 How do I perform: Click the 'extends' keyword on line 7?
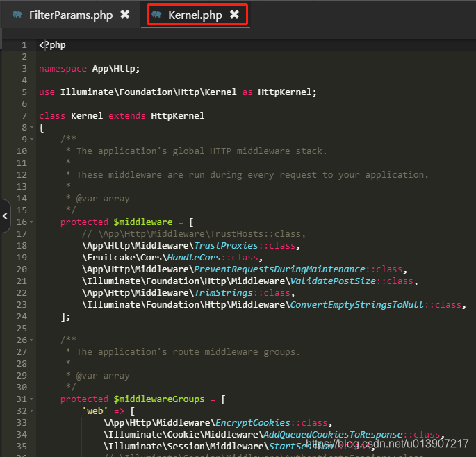point(127,115)
